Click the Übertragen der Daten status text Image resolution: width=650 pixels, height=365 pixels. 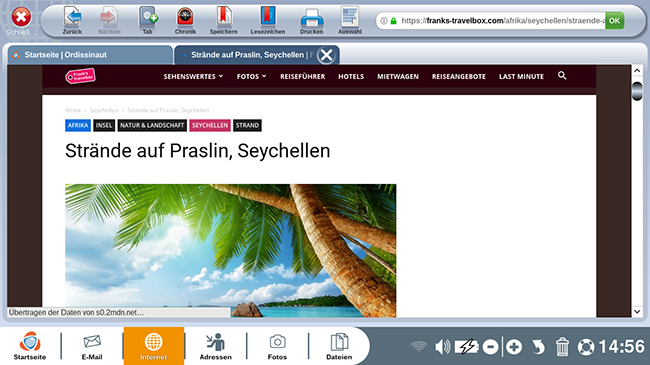click(76, 313)
